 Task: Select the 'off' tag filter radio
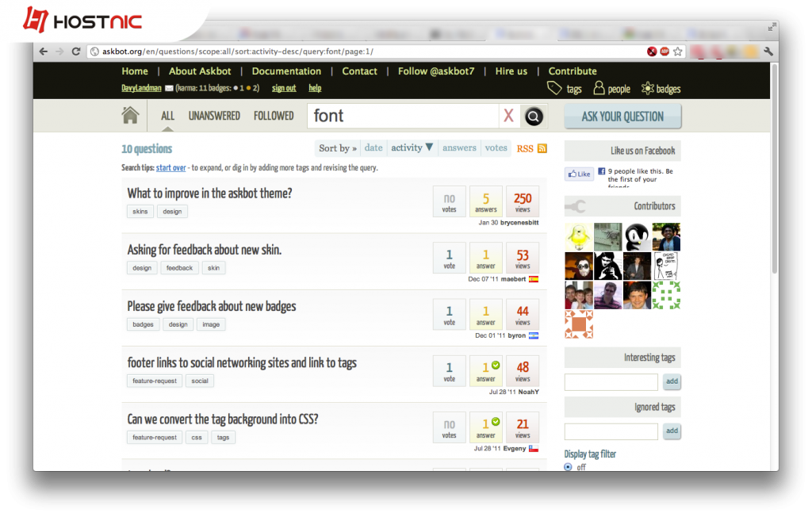(568, 467)
